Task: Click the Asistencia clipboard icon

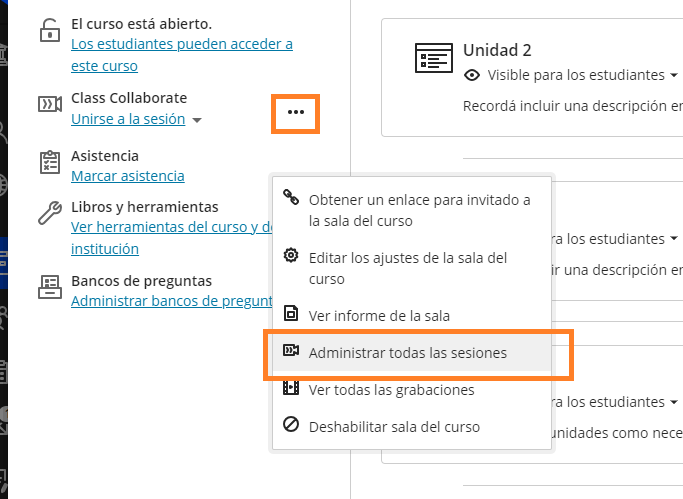Action: (49, 163)
